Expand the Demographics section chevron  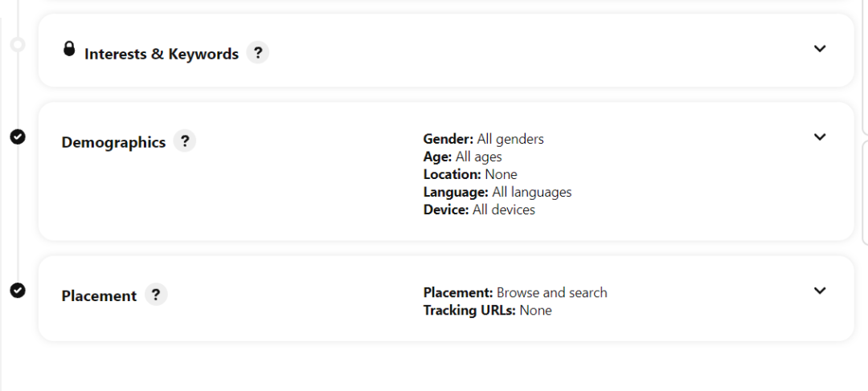pos(820,136)
